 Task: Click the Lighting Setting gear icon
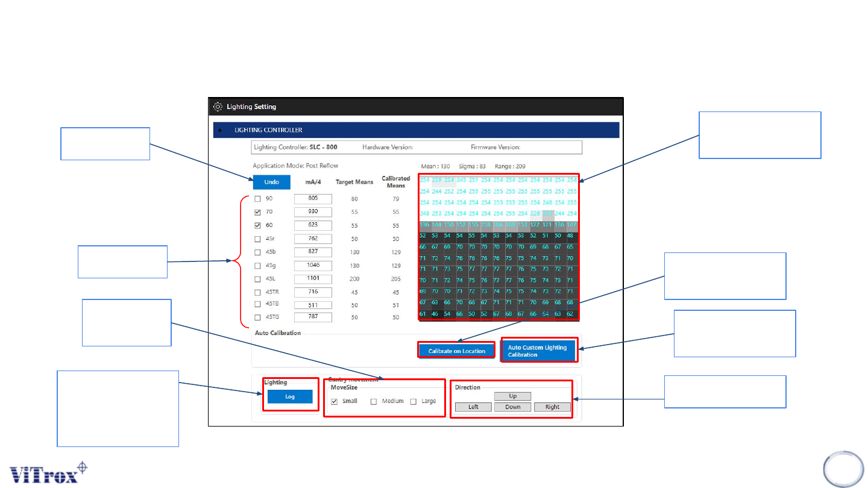click(218, 107)
